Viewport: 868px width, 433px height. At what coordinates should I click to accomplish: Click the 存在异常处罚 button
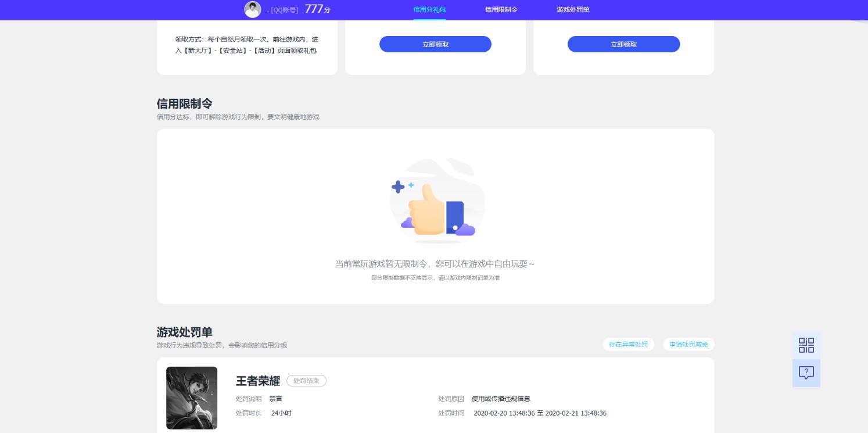[x=628, y=345]
